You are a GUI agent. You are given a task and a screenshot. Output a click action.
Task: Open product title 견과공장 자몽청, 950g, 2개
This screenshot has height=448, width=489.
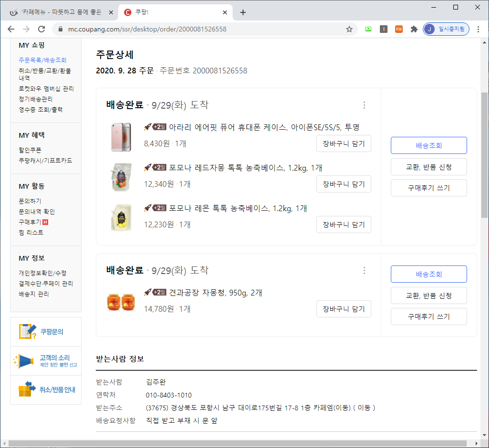[215, 293]
